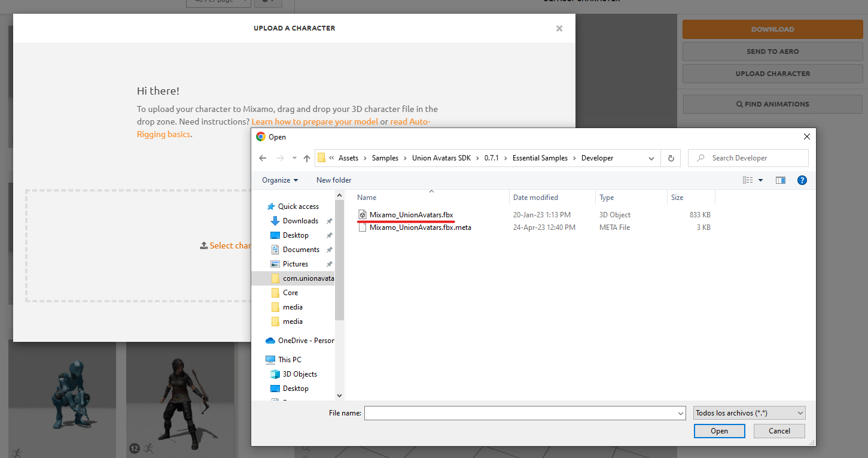868x458 pixels.
Task: Cancel the Open dialog
Action: click(x=779, y=431)
